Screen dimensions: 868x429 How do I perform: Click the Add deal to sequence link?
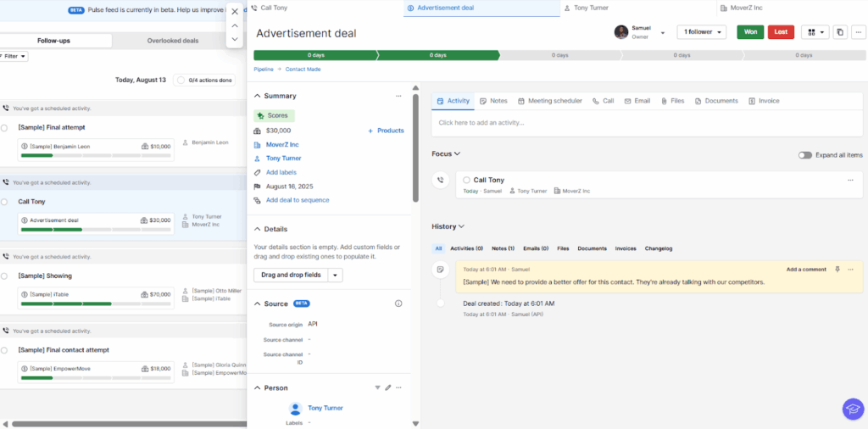(x=298, y=200)
